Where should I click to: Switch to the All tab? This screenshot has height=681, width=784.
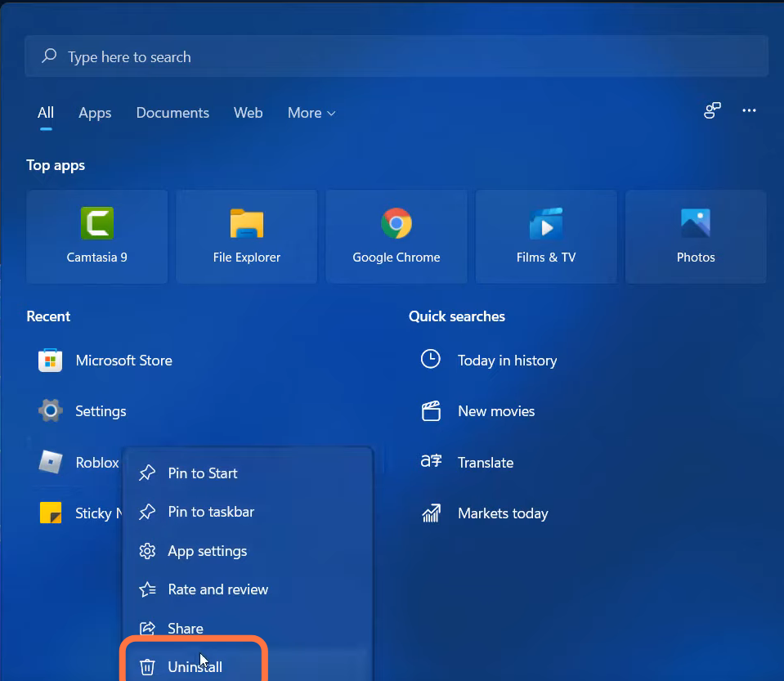tap(46, 113)
